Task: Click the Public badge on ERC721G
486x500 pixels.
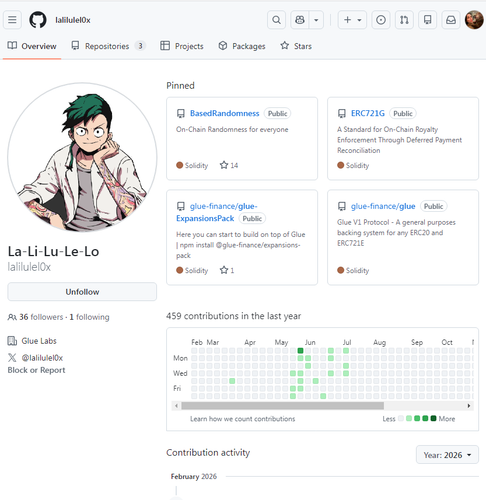Action: pyautogui.click(x=403, y=114)
